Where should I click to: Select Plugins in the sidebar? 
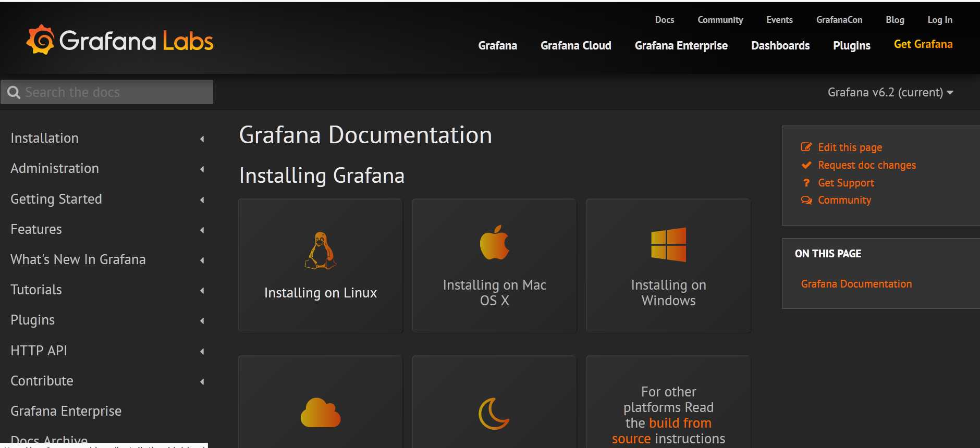point(32,320)
